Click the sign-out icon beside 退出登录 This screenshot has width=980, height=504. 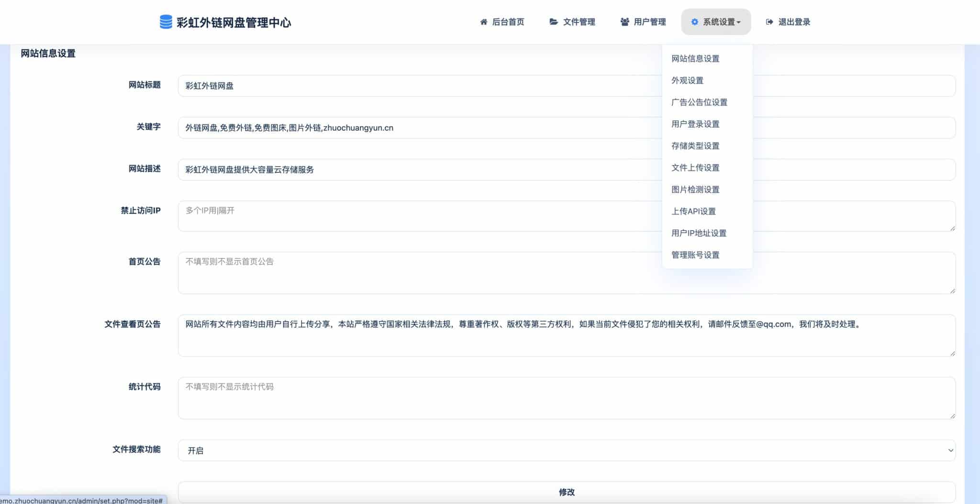click(x=769, y=22)
